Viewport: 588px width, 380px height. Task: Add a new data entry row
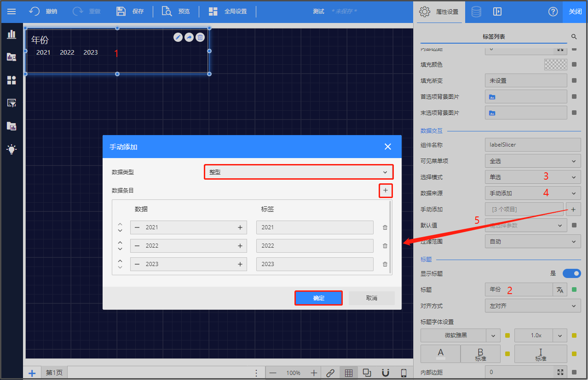pos(386,190)
